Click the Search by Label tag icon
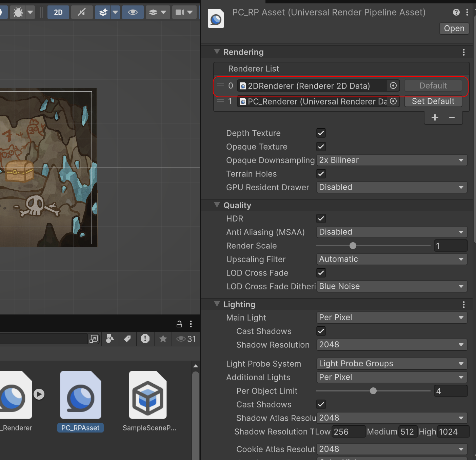Image resolution: width=476 pixels, height=460 pixels. click(127, 339)
